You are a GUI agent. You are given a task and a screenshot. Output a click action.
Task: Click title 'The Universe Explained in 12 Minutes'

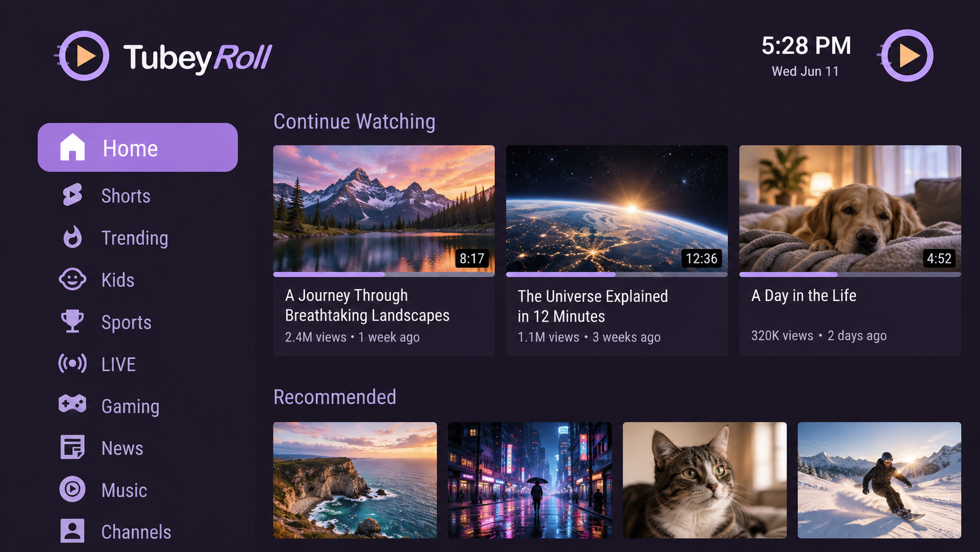pos(593,306)
